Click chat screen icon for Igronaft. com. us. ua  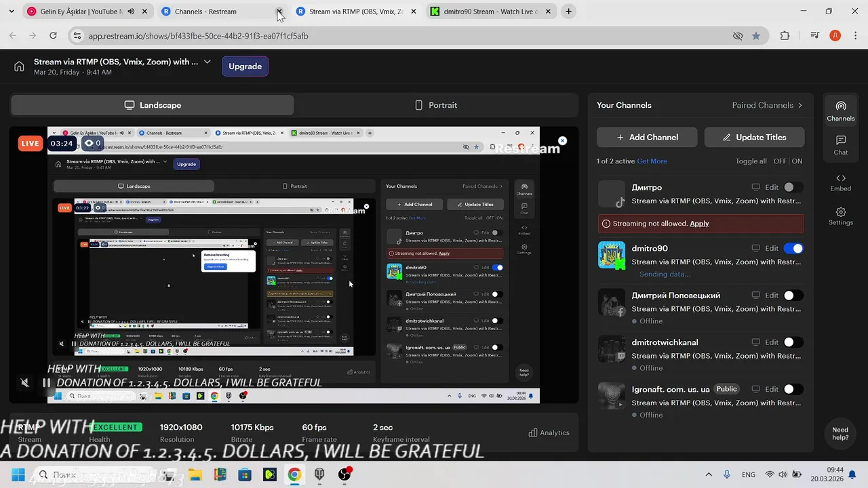(756, 389)
